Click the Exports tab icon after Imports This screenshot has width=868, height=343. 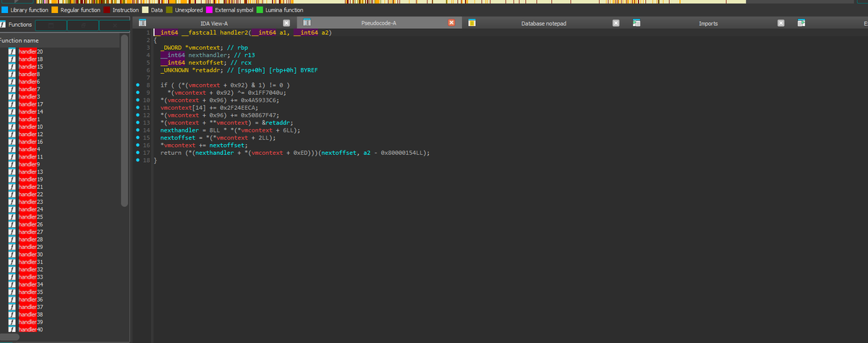(x=801, y=24)
